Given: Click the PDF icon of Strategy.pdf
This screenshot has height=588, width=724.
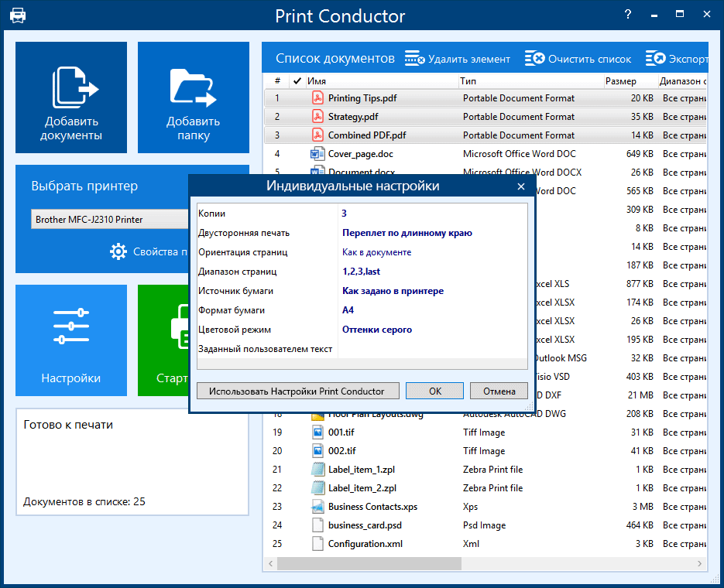Looking at the screenshot, I should [x=317, y=116].
